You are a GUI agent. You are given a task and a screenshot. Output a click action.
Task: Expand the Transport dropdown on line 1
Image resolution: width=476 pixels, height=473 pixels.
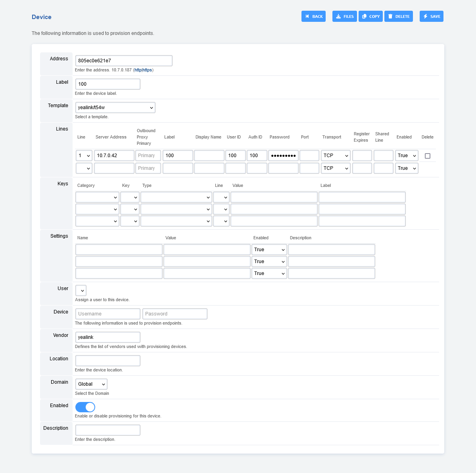tap(336, 156)
